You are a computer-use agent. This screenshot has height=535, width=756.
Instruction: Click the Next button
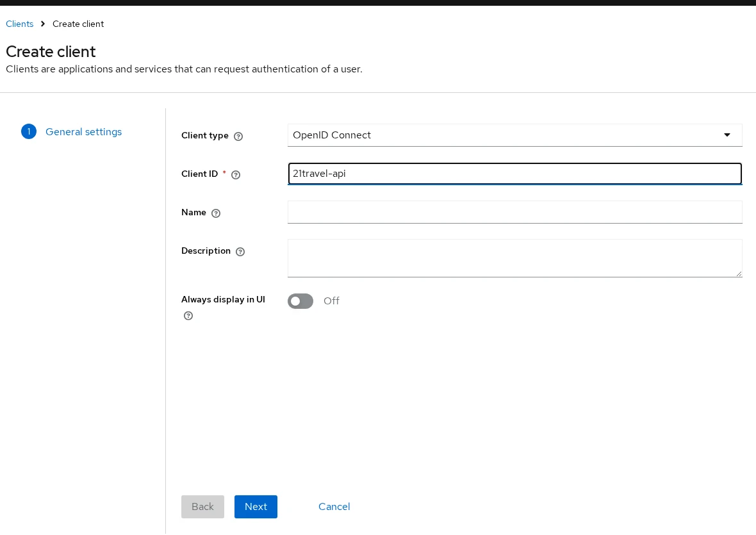[x=256, y=507]
